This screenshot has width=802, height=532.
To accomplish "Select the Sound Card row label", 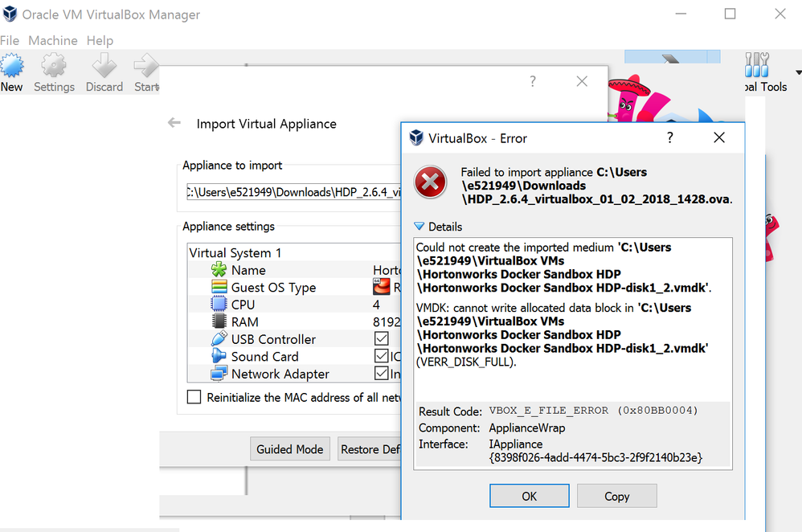I will pos(265,357).
